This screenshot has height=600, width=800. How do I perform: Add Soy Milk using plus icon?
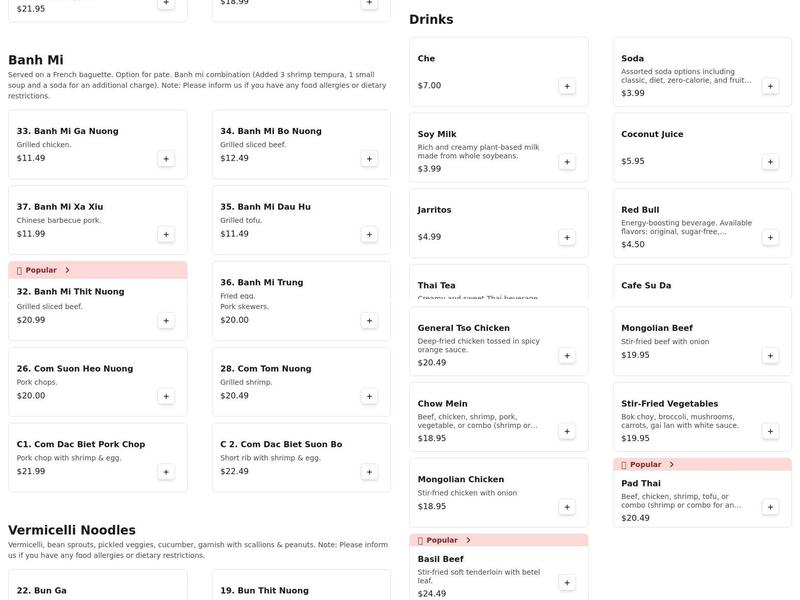567,162
